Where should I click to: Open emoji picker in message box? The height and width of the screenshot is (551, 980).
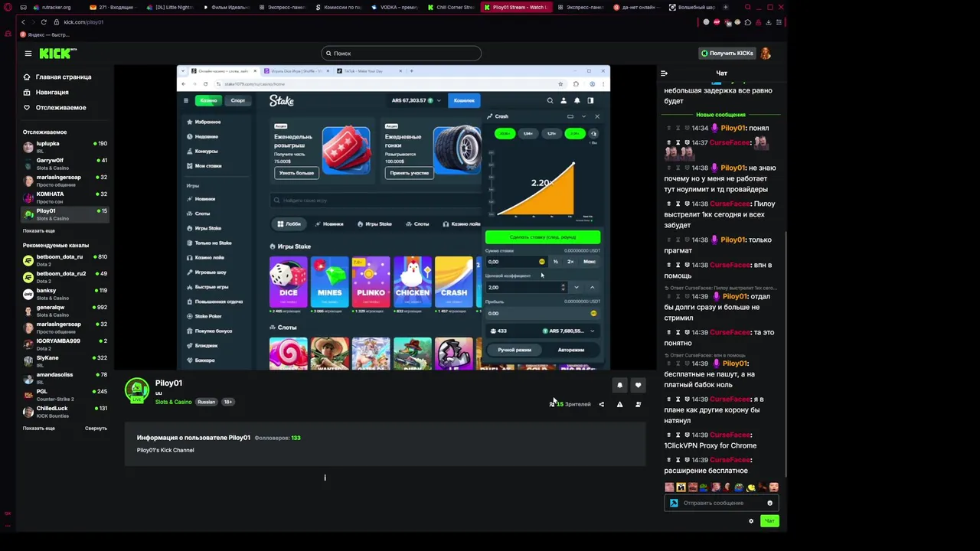click(x=769, y=503)
